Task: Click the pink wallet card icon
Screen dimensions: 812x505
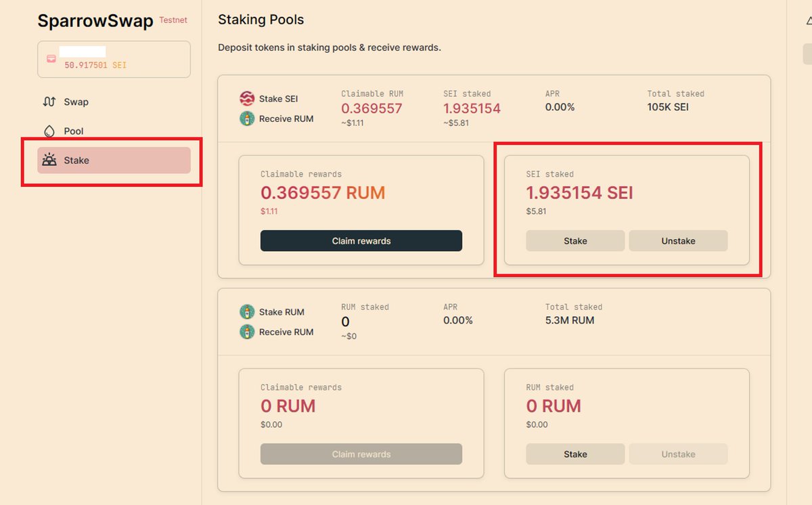Action: click(51, 58)
